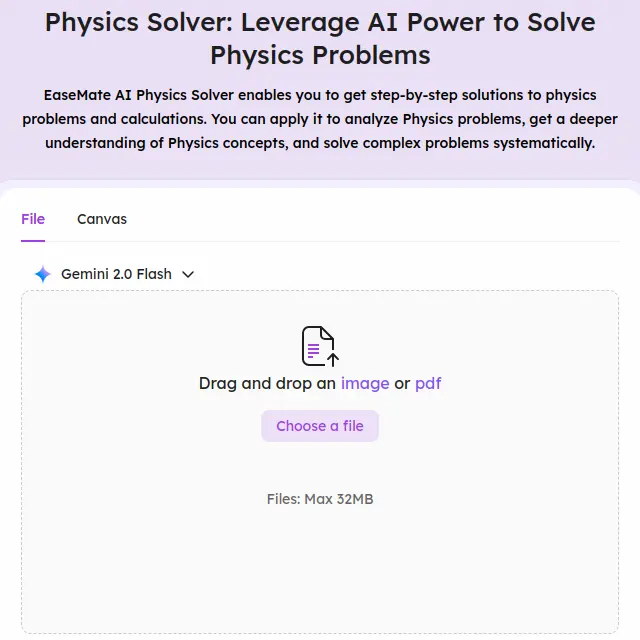This screenshot has height=640, width=640.
Task: Click the word "or" between image and pdf
Action: click(x=402, y=383)
